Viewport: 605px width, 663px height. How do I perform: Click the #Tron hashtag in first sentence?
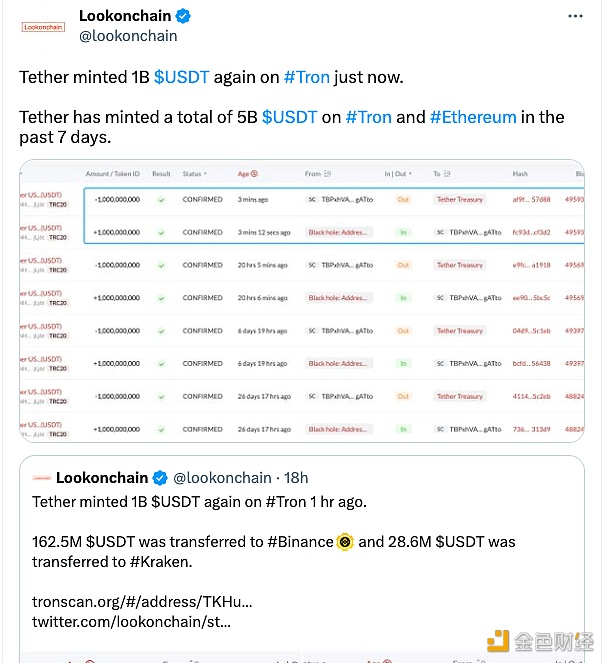coord(306,77)
